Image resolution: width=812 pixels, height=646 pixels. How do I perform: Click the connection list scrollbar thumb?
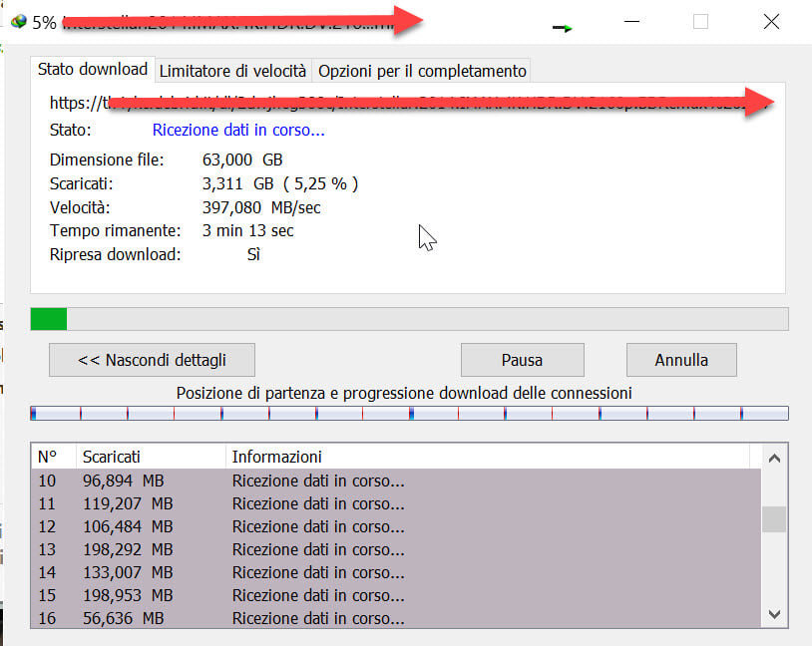pyautogui.click(x=773, y=519)
